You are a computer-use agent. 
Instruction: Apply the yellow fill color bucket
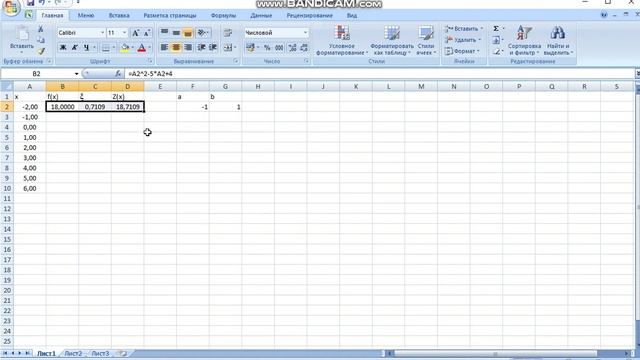125,48
